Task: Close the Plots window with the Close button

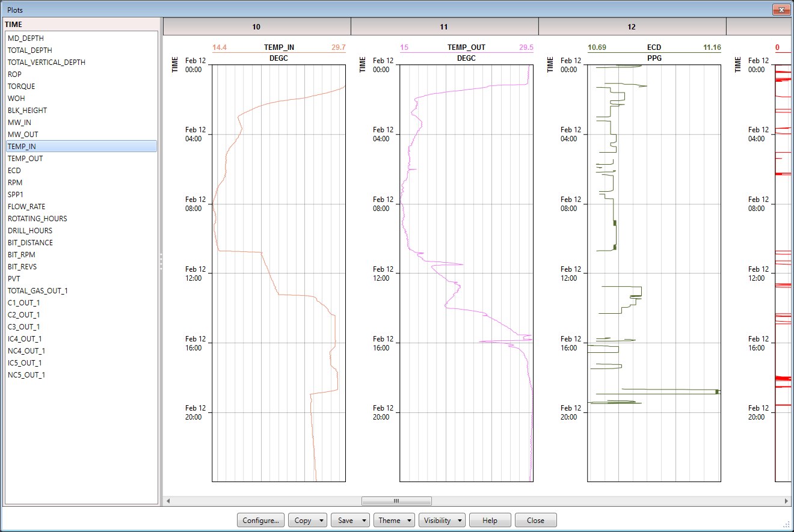Action: click(535, 520)
